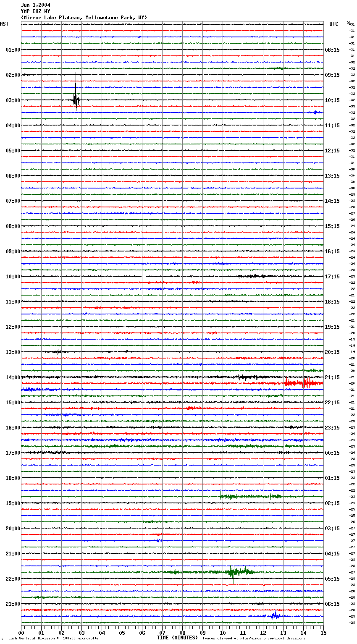Image resolution: width=357 pixels, height=644 pixels.
Task: Select the MST time label "05:00"
Action: 13,151
